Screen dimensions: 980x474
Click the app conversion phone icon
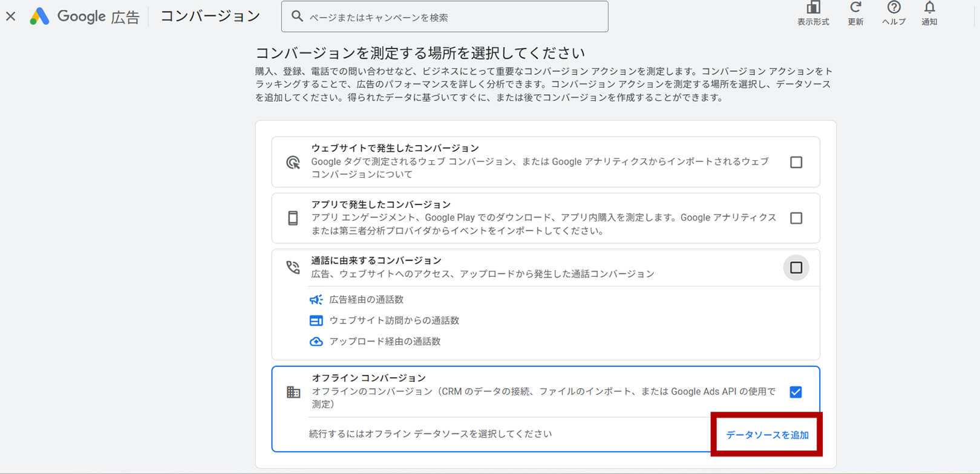tap(293, 218)
